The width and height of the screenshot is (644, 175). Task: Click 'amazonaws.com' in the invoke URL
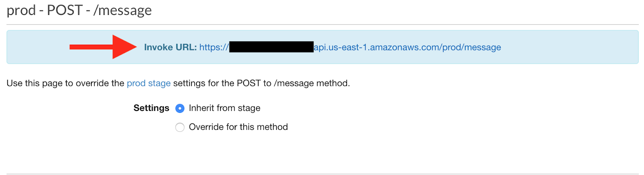(x=405, y=47)
